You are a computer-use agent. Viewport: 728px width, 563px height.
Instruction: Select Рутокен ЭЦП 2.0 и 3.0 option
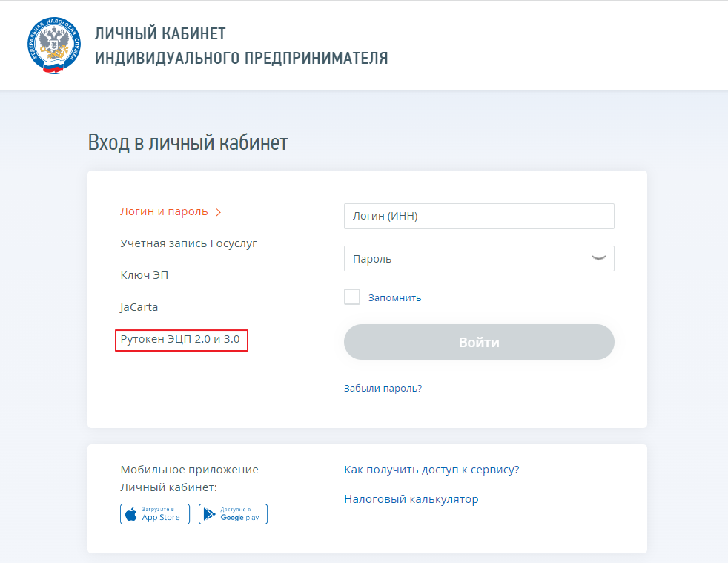(180, 339)
